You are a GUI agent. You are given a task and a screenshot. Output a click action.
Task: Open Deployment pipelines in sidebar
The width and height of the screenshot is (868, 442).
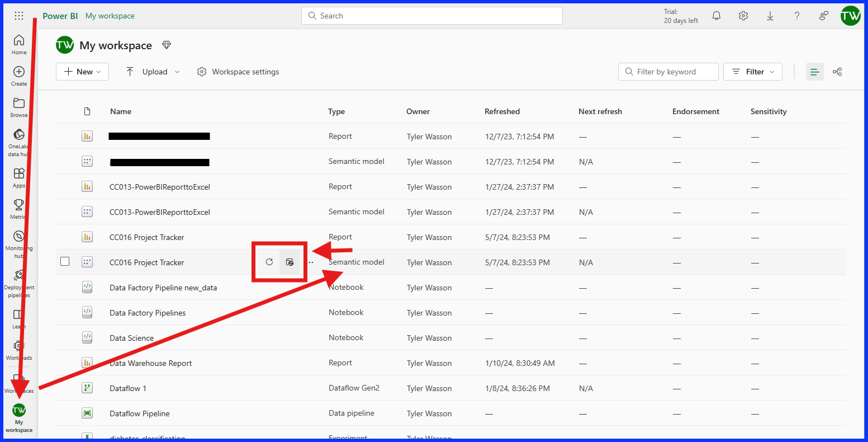(19, 283)
